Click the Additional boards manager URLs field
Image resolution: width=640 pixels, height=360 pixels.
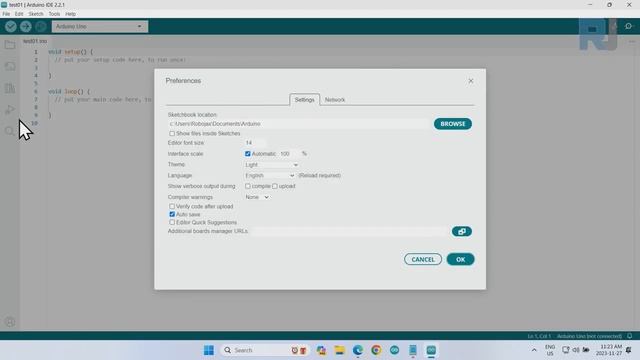tap(349, 231)
